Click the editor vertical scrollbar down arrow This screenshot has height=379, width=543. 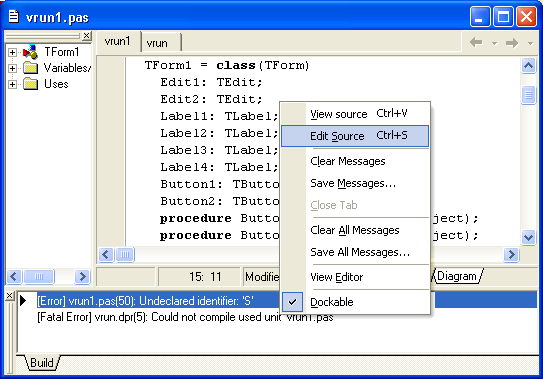pyautogui.click(x=528, y=238)
